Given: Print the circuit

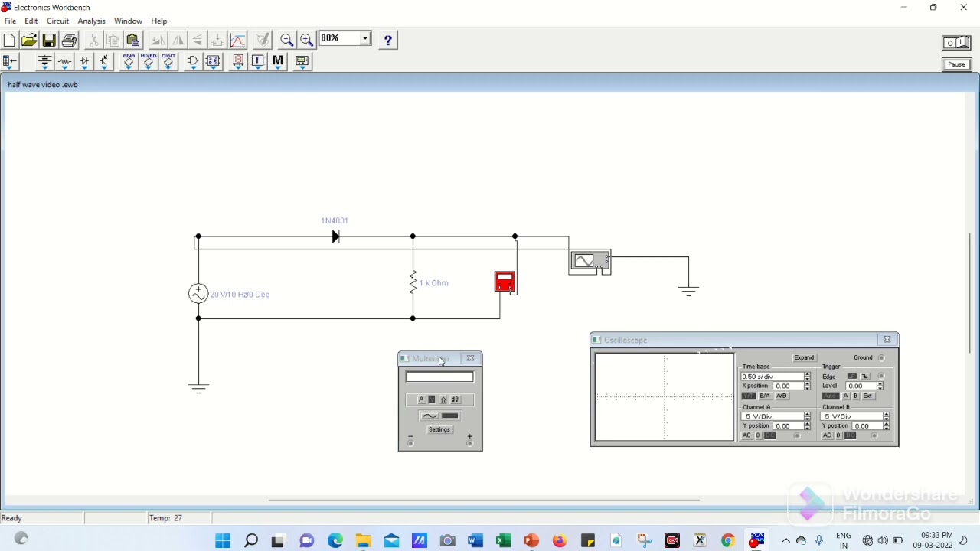Looking at the screenshot, I should pos(69,40).
